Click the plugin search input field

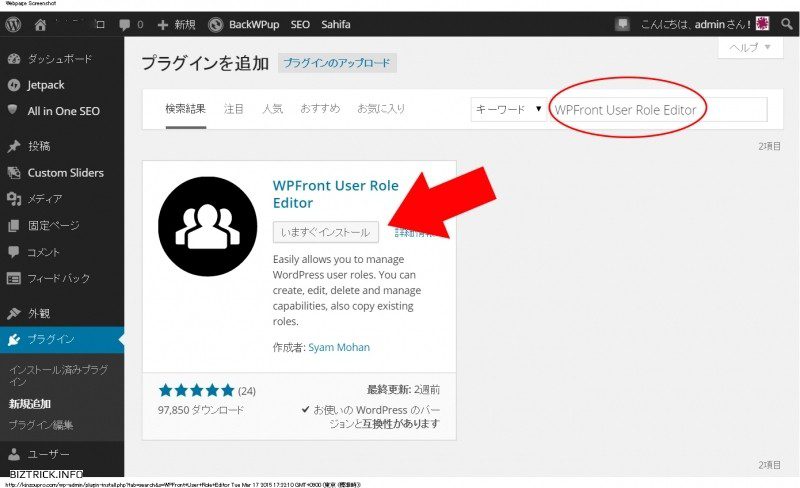pos(658,110)
